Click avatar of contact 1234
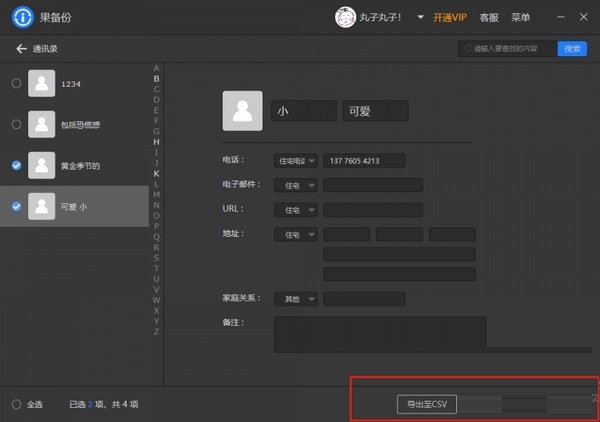Screen dimensions: 600x422 [41, 83]
